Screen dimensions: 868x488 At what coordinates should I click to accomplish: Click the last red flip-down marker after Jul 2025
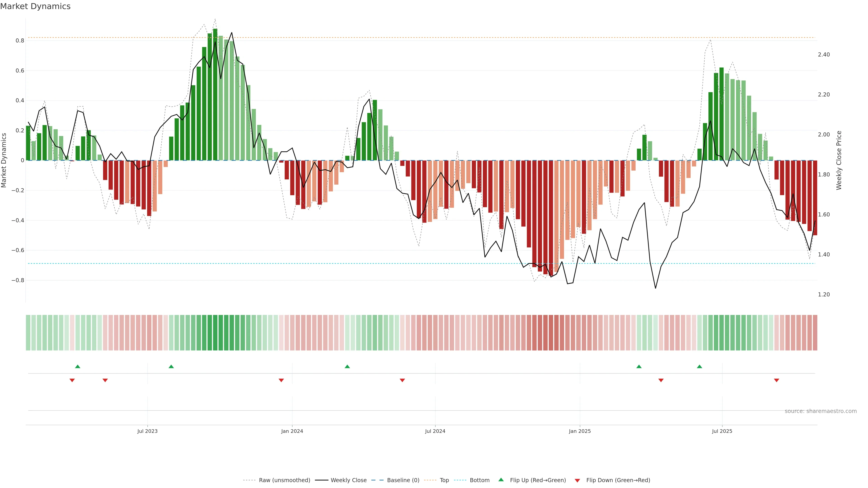[777, 380]
